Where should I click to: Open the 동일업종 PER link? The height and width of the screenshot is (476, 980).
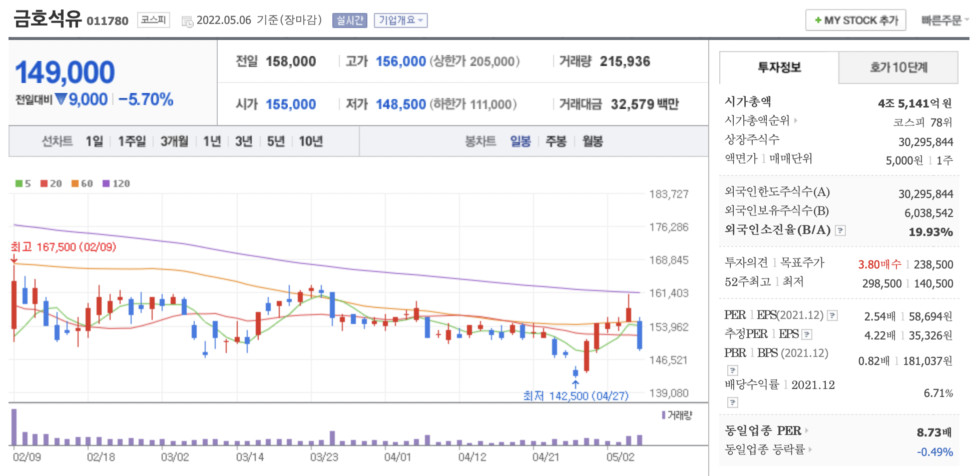763,430
